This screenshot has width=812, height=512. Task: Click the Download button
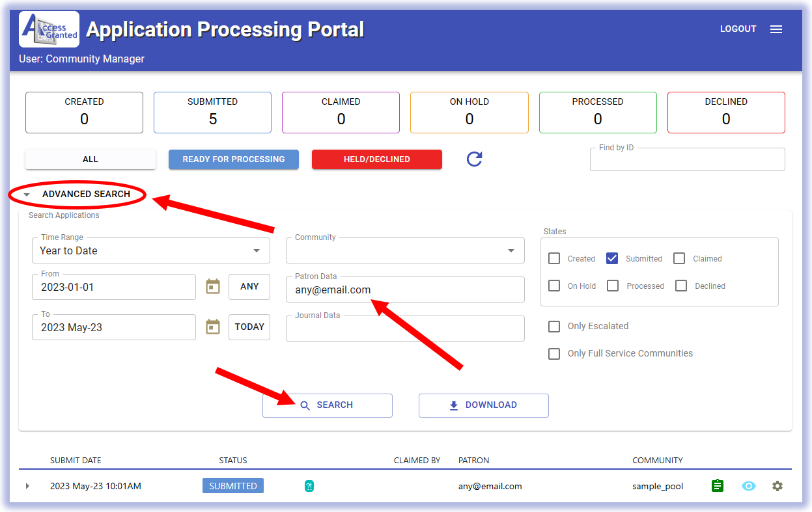click(484, 405)
